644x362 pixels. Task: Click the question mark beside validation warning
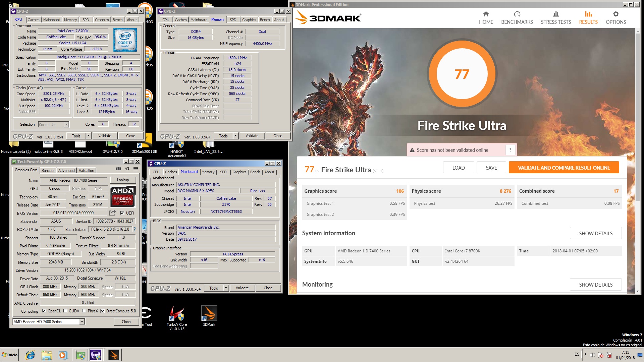pyautogui.click(x=510, y=150)
